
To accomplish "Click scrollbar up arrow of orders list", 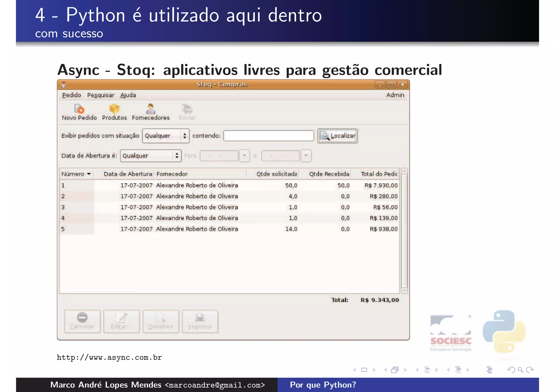I will [404, 171].
